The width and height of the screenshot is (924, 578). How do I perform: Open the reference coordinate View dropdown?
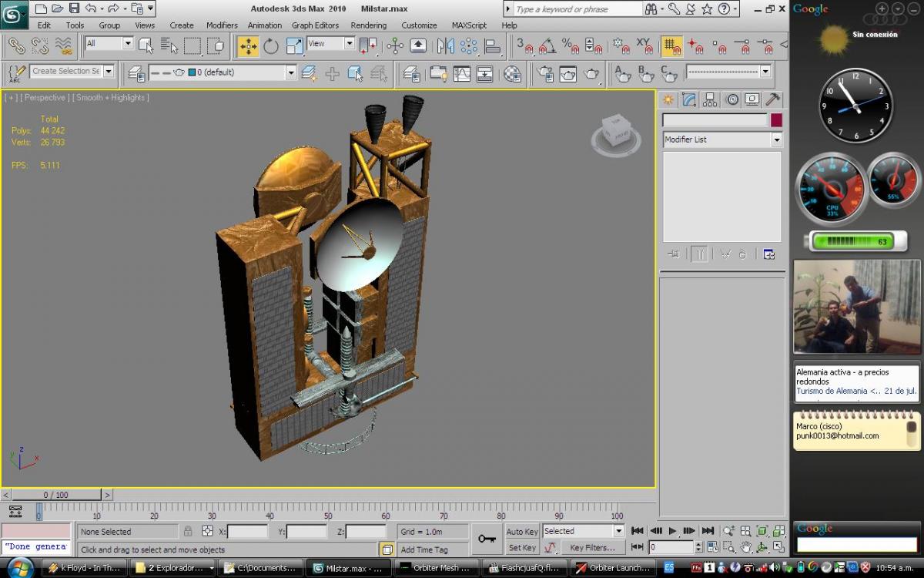330,44
